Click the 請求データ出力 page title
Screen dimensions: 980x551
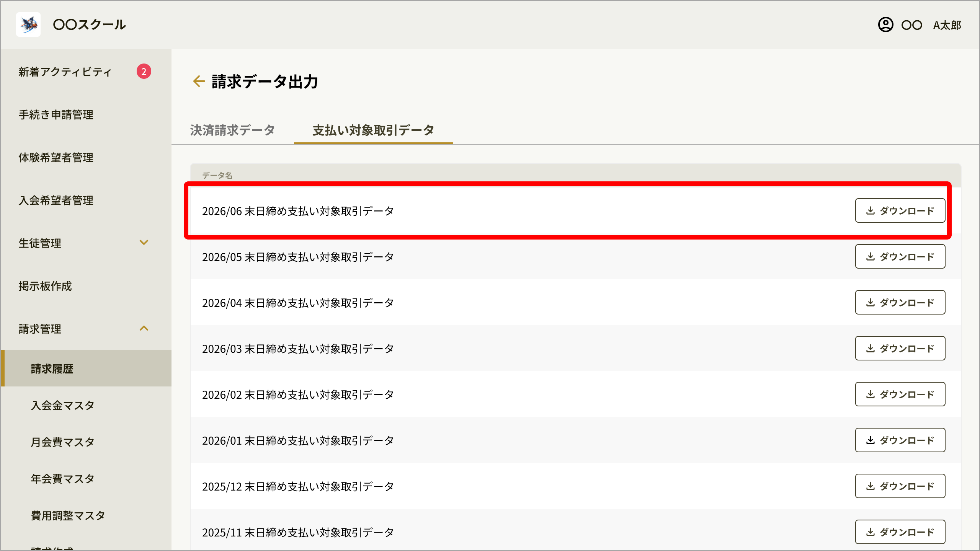pyautogui.click(x=265, y=82)
